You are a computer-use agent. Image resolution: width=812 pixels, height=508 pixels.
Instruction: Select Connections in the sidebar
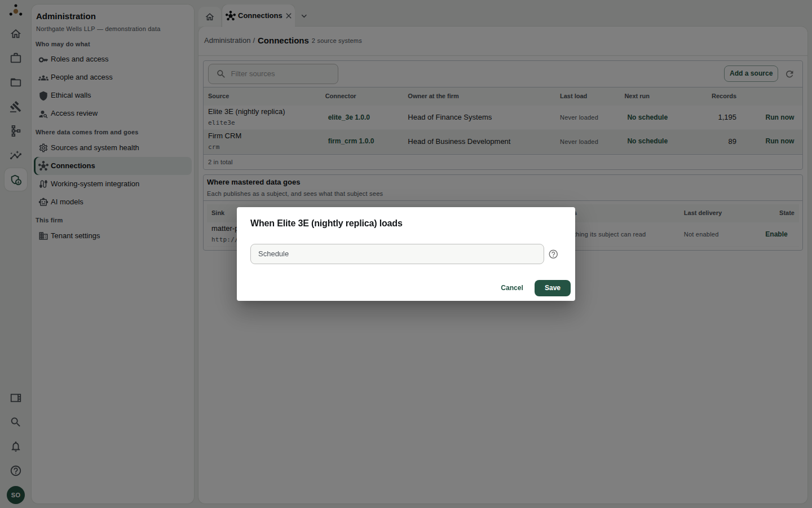click(x=113, y=166)
